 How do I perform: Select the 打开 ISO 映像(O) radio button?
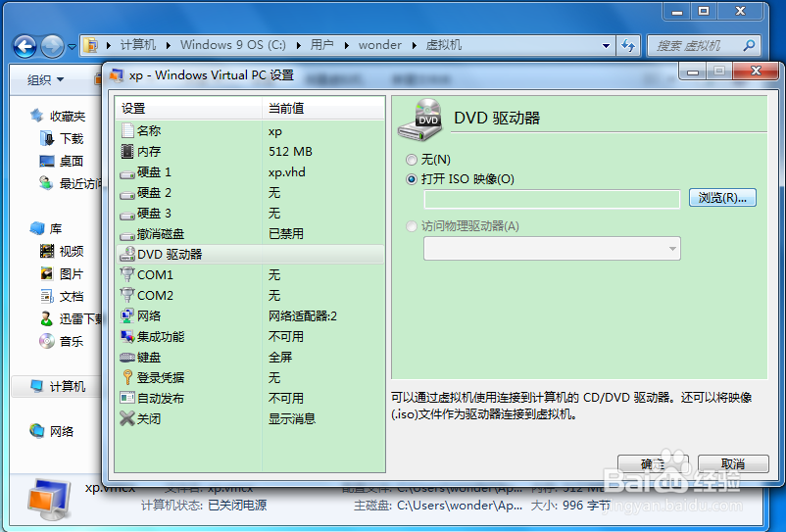pyautogui.click(x=411, y=179)
